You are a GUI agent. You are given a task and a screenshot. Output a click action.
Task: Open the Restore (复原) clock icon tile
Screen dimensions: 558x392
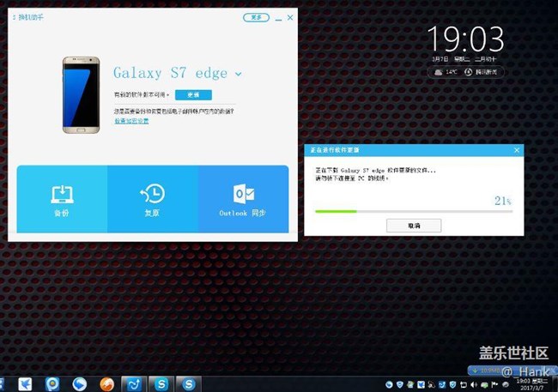click(x=153, y=199)
